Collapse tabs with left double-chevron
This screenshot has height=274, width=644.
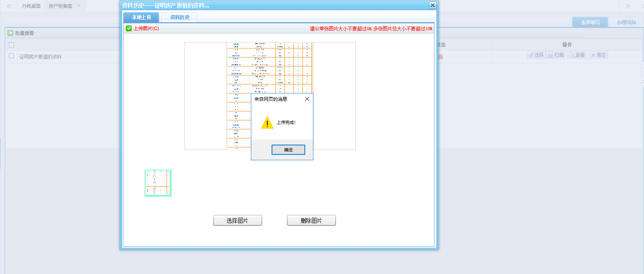[x=9, y=6]
